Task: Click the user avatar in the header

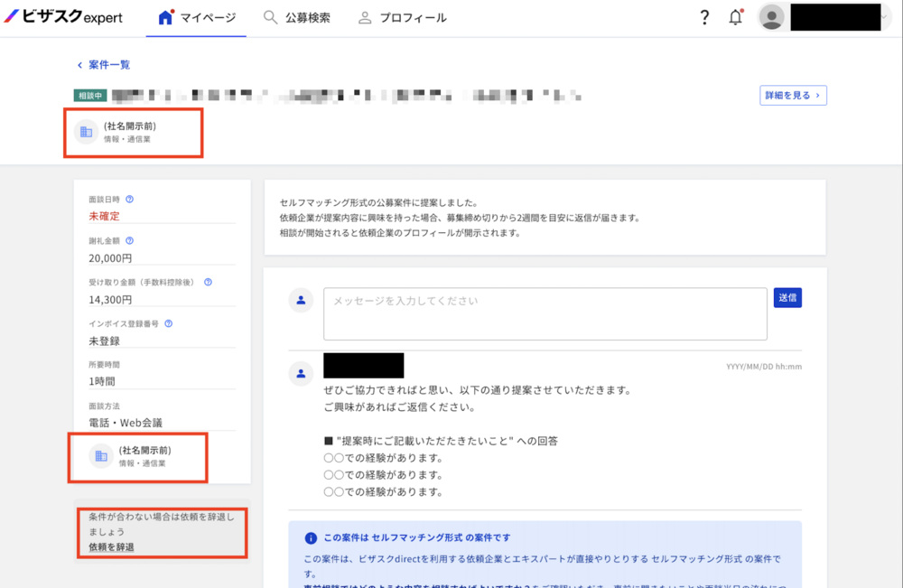Action: 771,17
